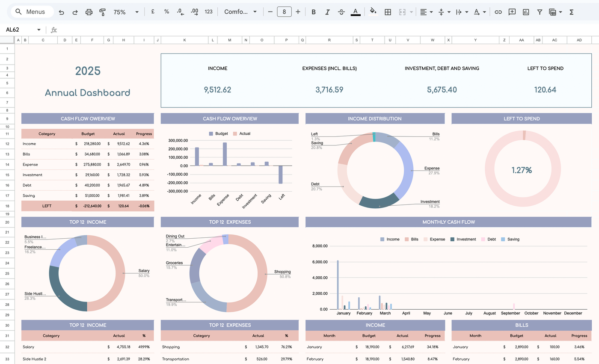Open the Comfo... font dropdown
The width and height of the screenshot is (599, 364).
tap(240, 12)
